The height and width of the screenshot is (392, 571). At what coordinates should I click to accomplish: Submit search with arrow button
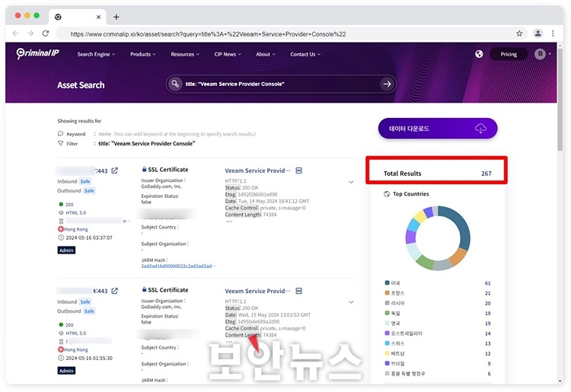(387, 84)
